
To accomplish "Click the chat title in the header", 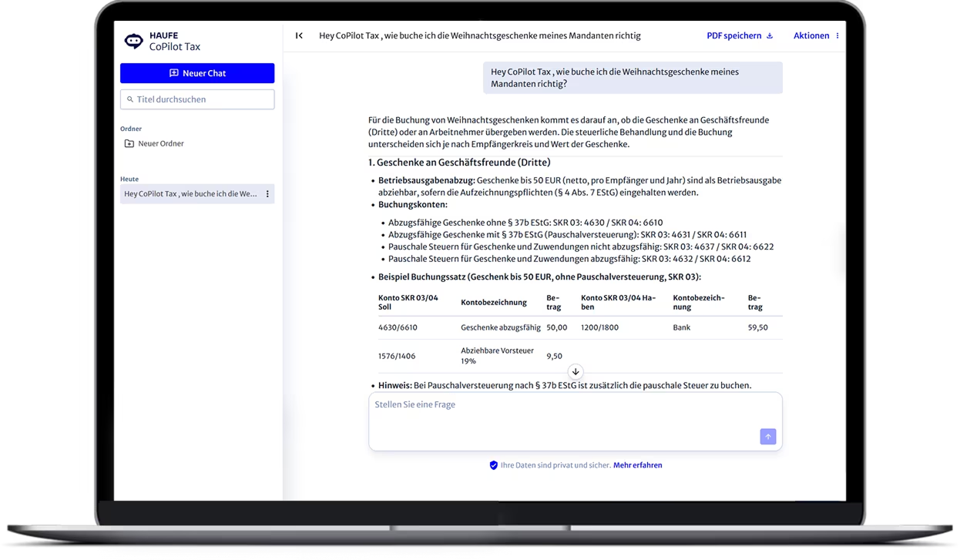I will 479,35.
